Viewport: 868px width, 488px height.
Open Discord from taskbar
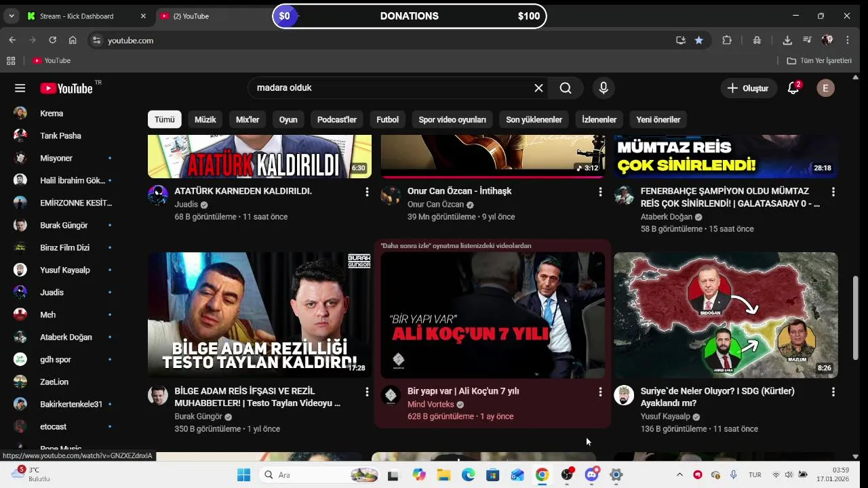591,474
